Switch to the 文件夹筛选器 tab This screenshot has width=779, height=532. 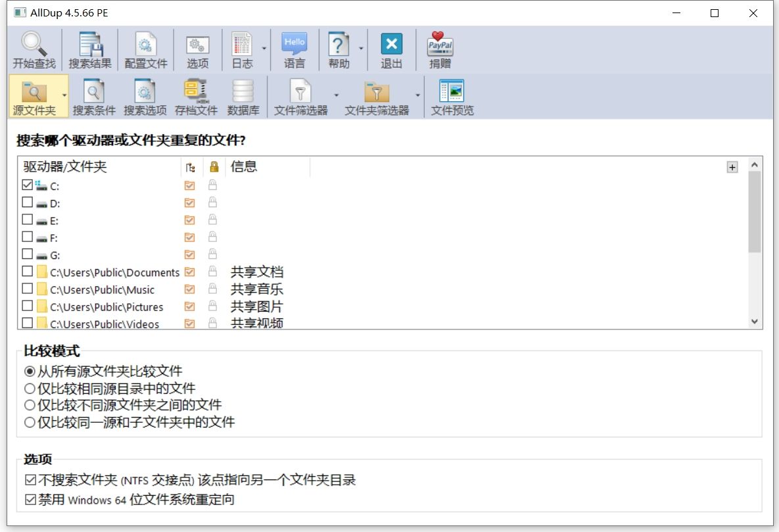(x=377, y=97)
